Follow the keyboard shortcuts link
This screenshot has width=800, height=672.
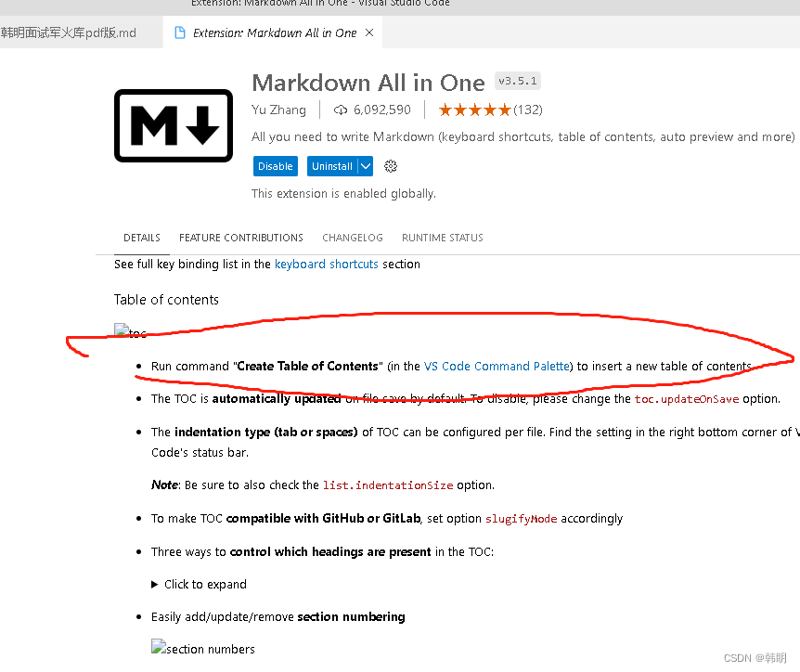click(x=327, y=265)
